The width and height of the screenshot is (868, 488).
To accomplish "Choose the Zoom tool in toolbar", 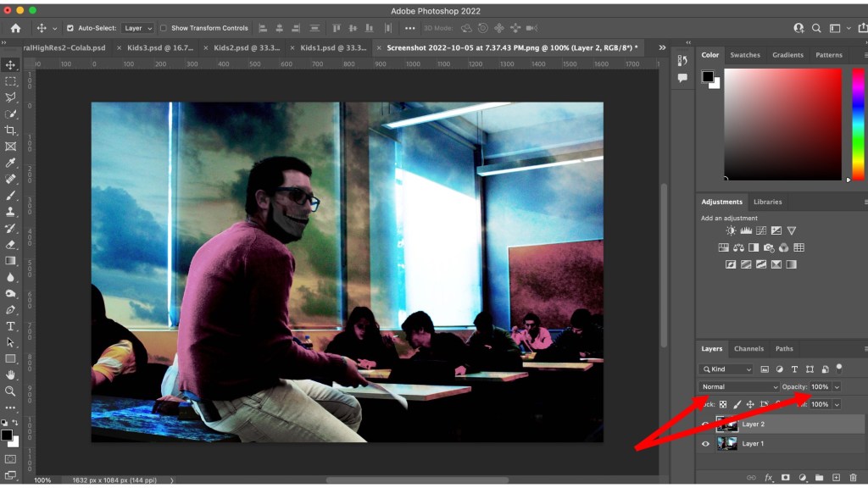I will [10, 391].
